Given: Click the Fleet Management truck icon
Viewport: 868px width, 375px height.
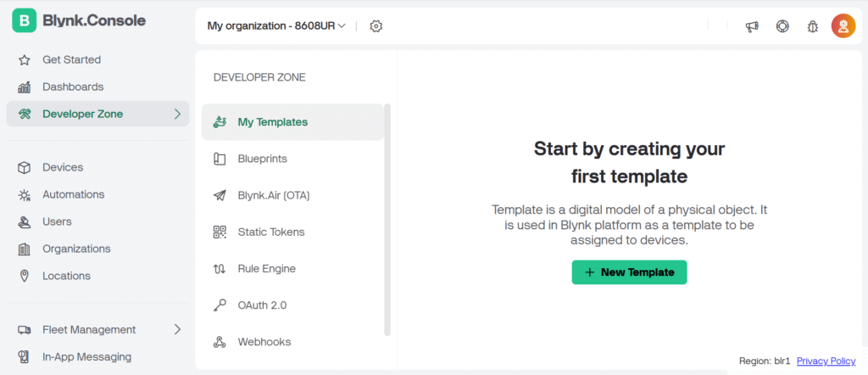Looking at the screenshot, I should [x=25, y=329].
